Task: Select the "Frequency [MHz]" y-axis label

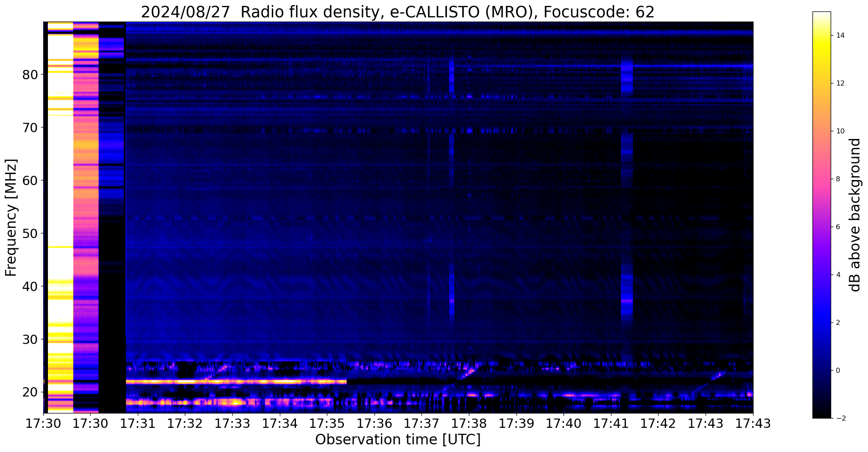Action: coord(11,218)
